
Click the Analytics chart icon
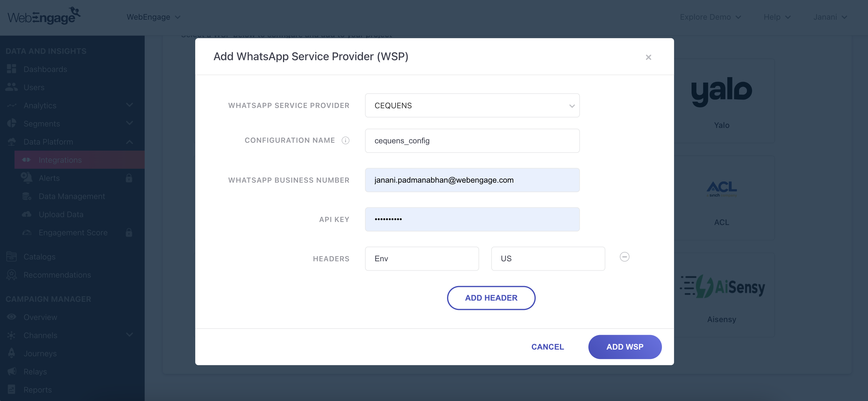coord(12,105)
